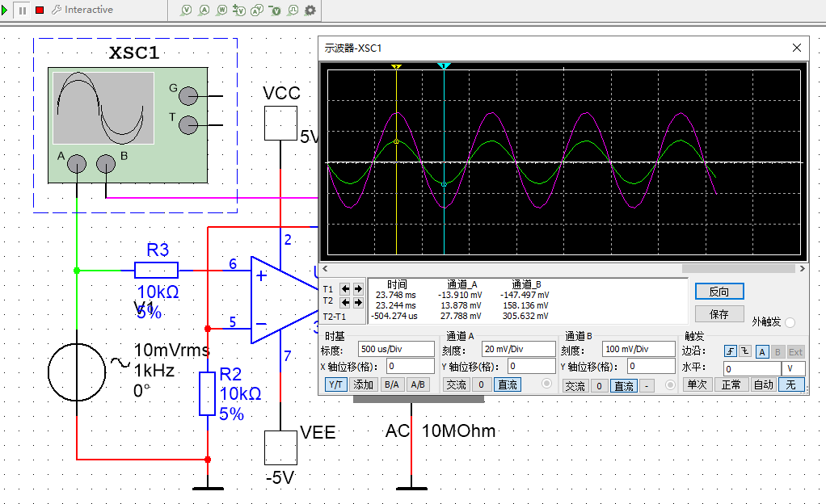
Task: Place a voltage and current probe
Action: 257,10
